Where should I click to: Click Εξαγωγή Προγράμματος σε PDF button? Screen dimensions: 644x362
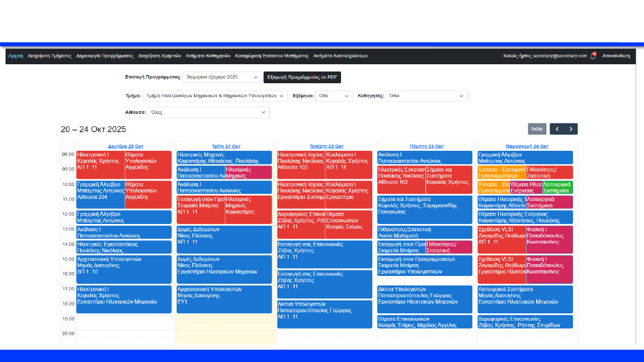click(x=302, y=77)
